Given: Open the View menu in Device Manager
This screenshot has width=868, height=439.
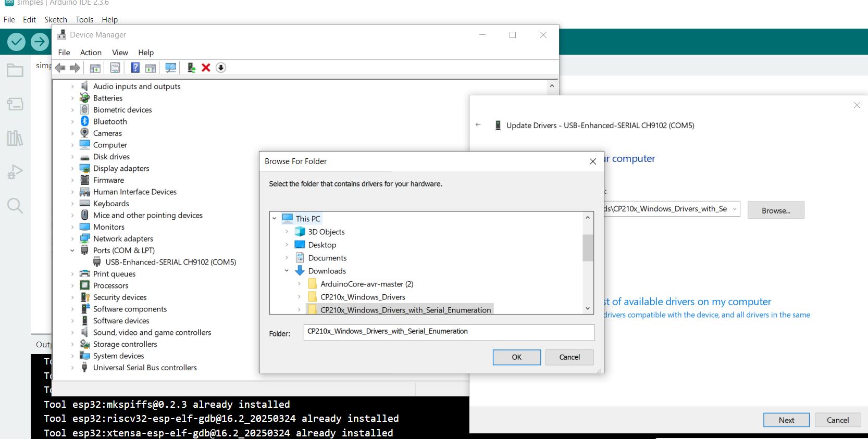Looking at the screenshot, I should click(x=120, y=53).
